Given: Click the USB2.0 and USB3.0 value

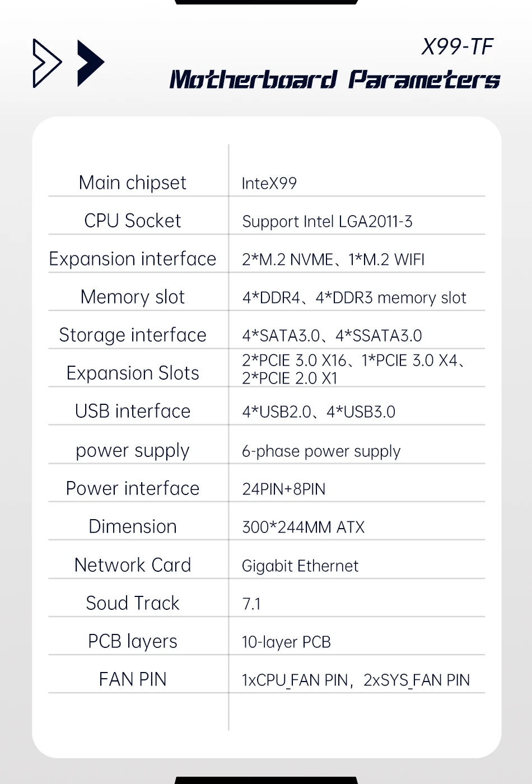Looking at the screenshot, I should pyautogui.click(x=319, y=412).
